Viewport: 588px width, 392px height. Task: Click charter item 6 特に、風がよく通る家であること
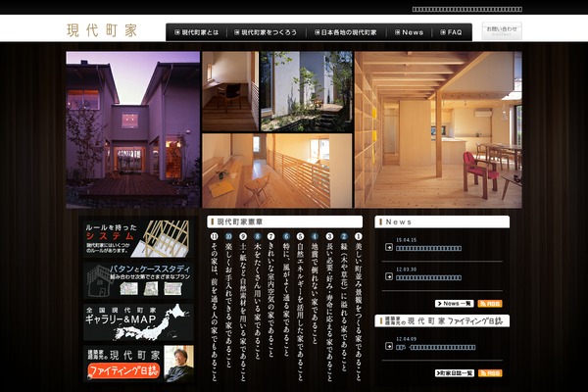point(286,295)
